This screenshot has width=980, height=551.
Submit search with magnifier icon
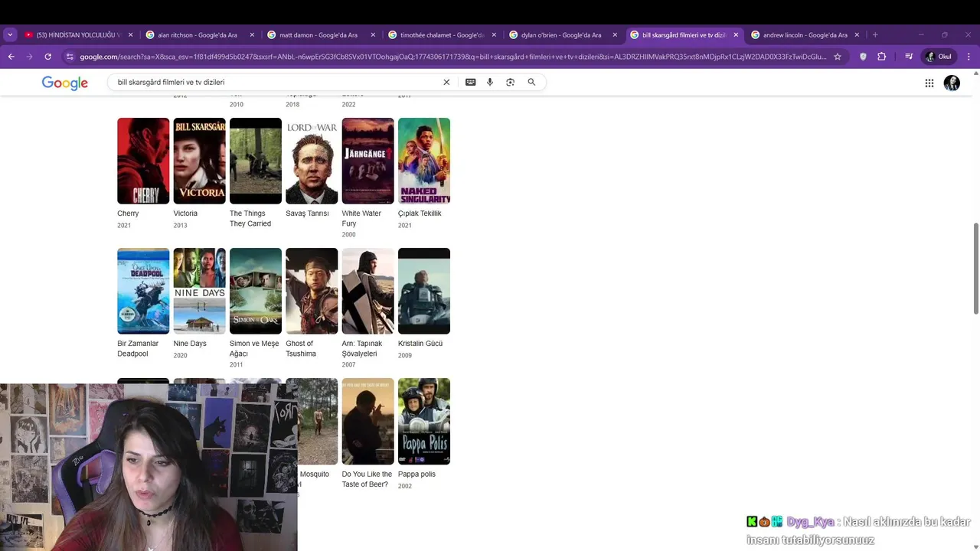click(531, 82)
